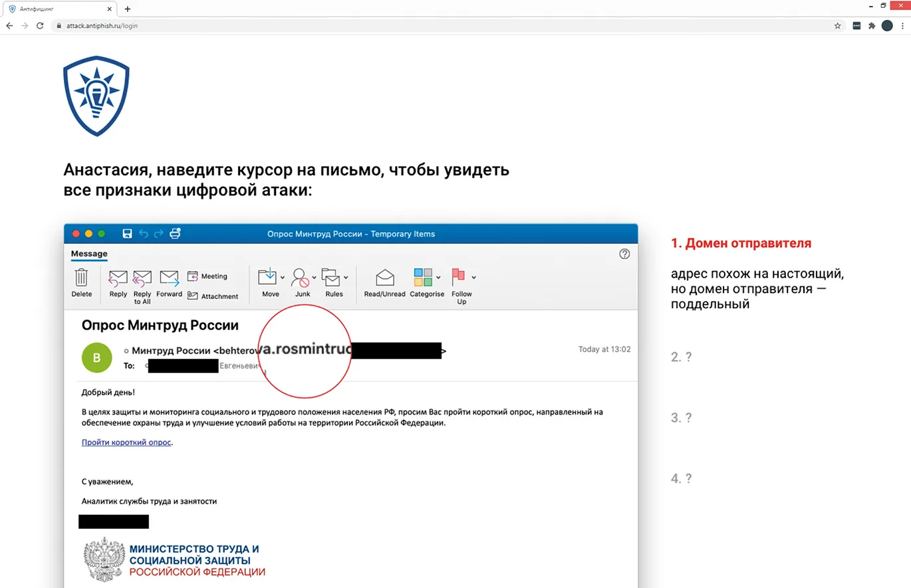This screenshot has height=588, width=911.
Task: Expand the Rules dropdown arrow
Action: click(346, 278)
